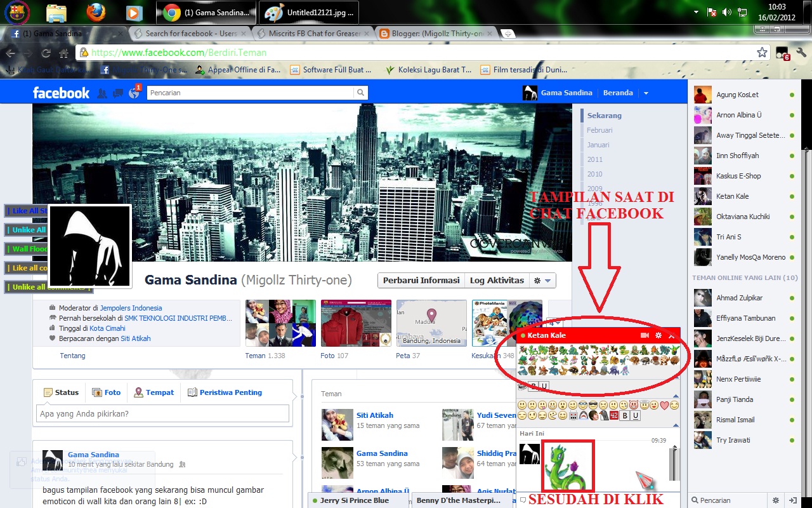
Task: Expand the account dropdown arrow beside Beranda
Action: [x=646, y=93]
